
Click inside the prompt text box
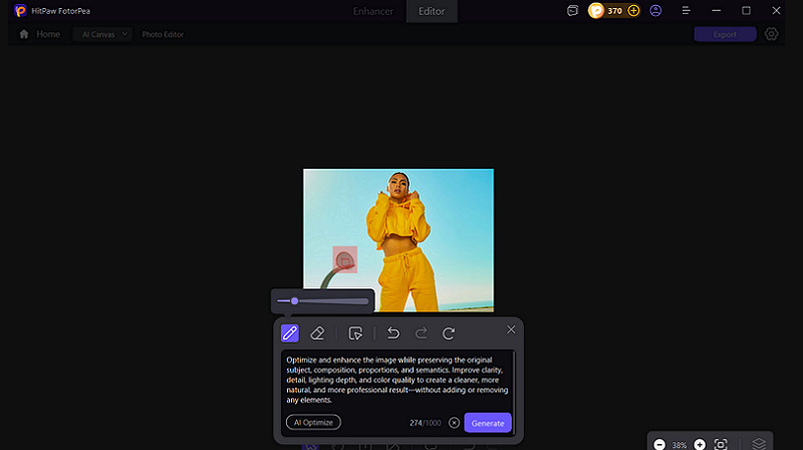pos(397,380)
